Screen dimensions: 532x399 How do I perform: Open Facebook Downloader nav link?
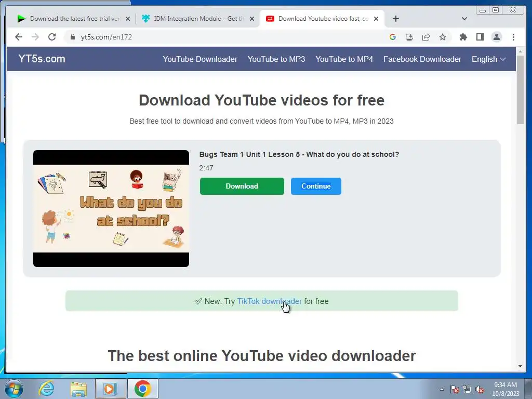(x=422, y=59)
